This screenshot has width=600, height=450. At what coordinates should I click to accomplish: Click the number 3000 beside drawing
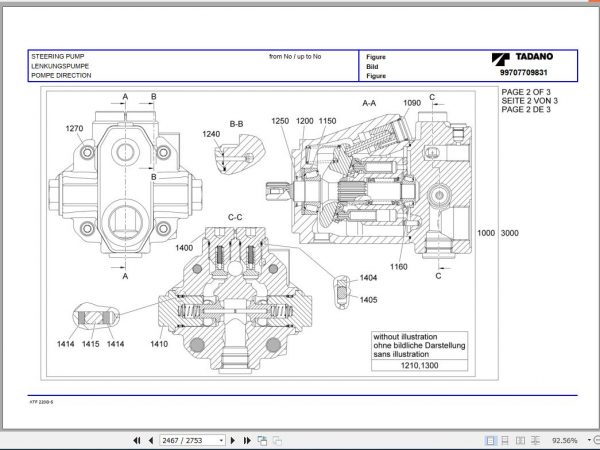tap(510, 233)
